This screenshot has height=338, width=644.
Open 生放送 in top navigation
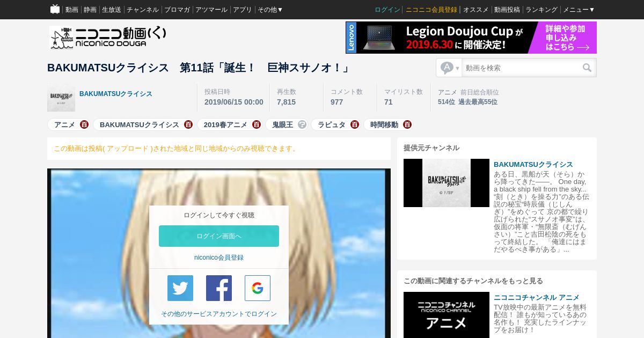click(112, 10)
